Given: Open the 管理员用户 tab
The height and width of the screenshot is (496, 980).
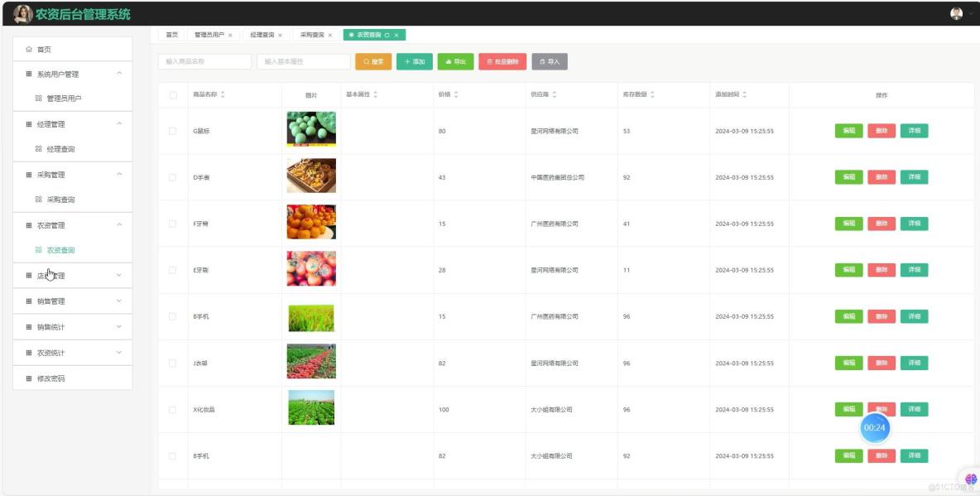Looking at the screenshot, I should (210, 35).
